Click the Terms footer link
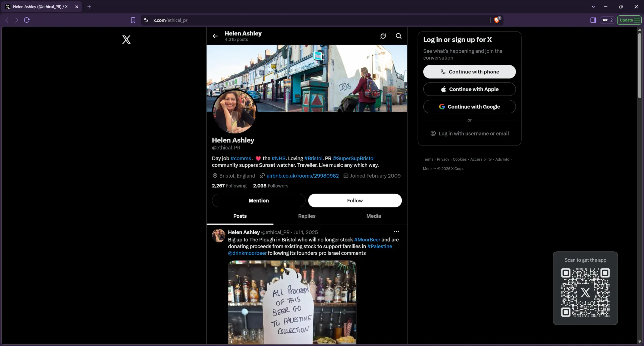 pos(428,159)
